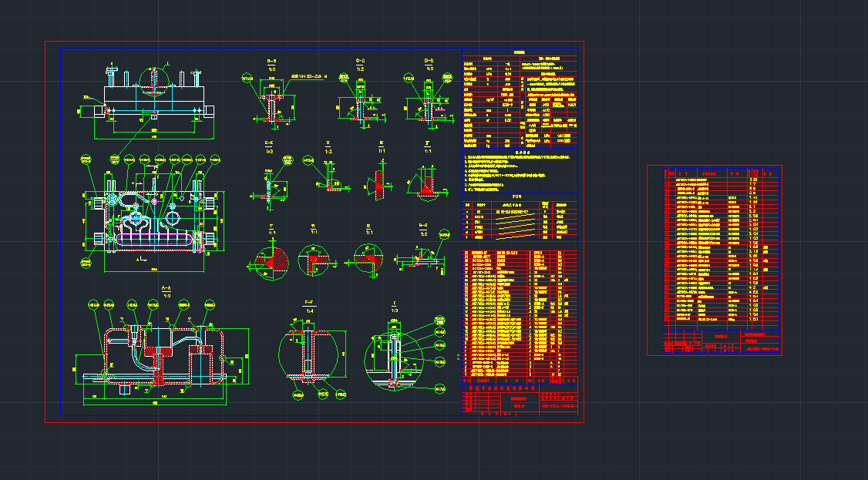Select the detail callout circle on front elevation
The width and height of the screenshot is (868, 480).
(x=154, y=81)
